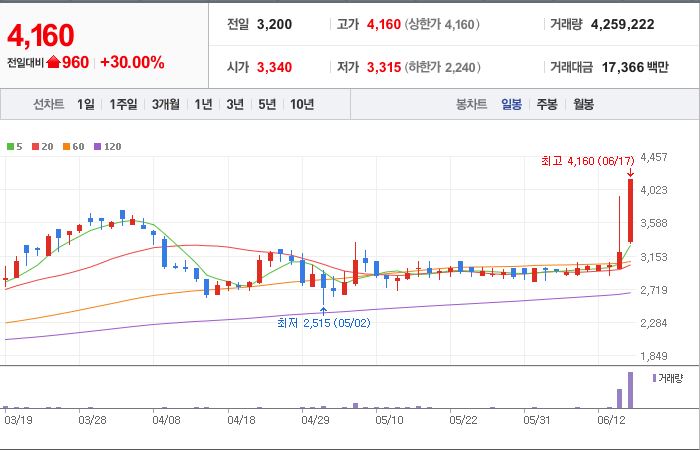Click the 03/19 date axis label
The width and height of the screenshot is (700, 450).
tap(18, 421)
